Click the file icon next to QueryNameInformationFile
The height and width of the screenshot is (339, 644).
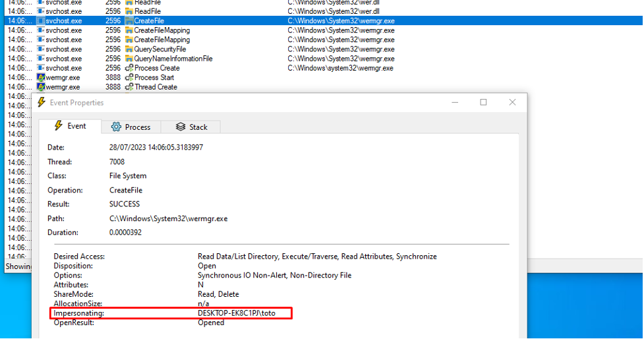(129, 58)
